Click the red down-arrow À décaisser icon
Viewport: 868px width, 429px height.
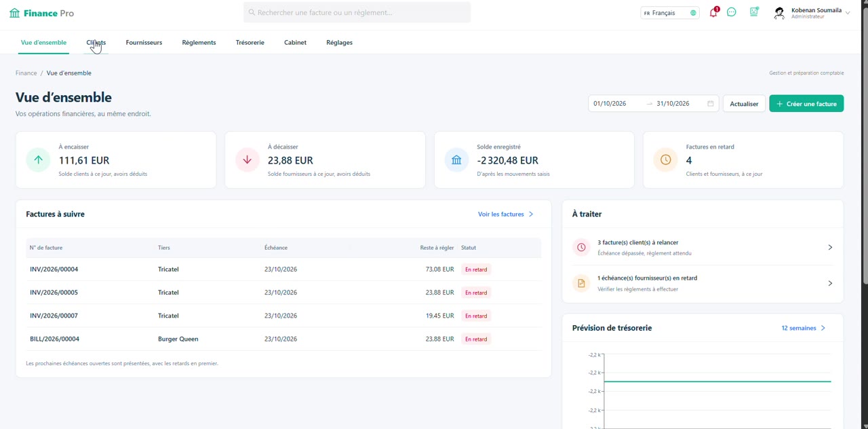pyautogui.click(x=248, y=160)
